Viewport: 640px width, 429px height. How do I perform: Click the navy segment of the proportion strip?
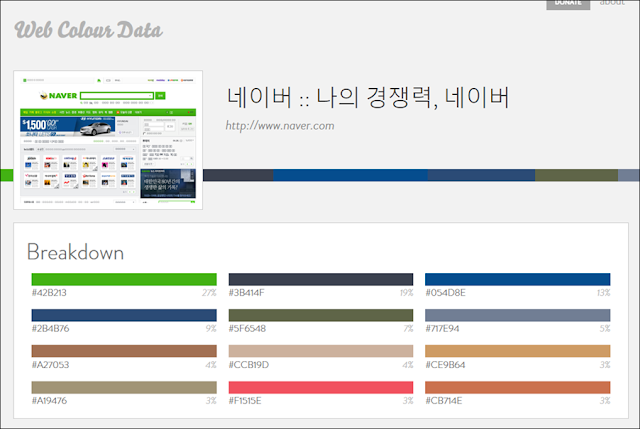pos(481,175)
